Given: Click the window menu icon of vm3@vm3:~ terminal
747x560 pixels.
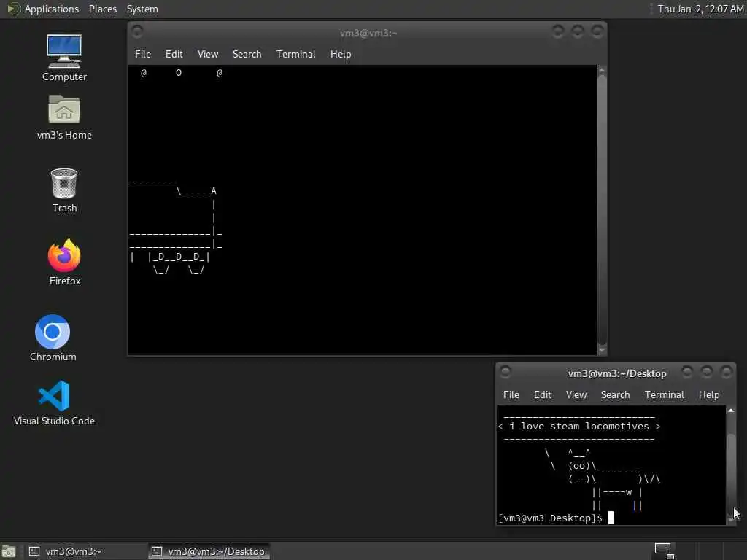Looking at the screenshot, I should (137, 32).
